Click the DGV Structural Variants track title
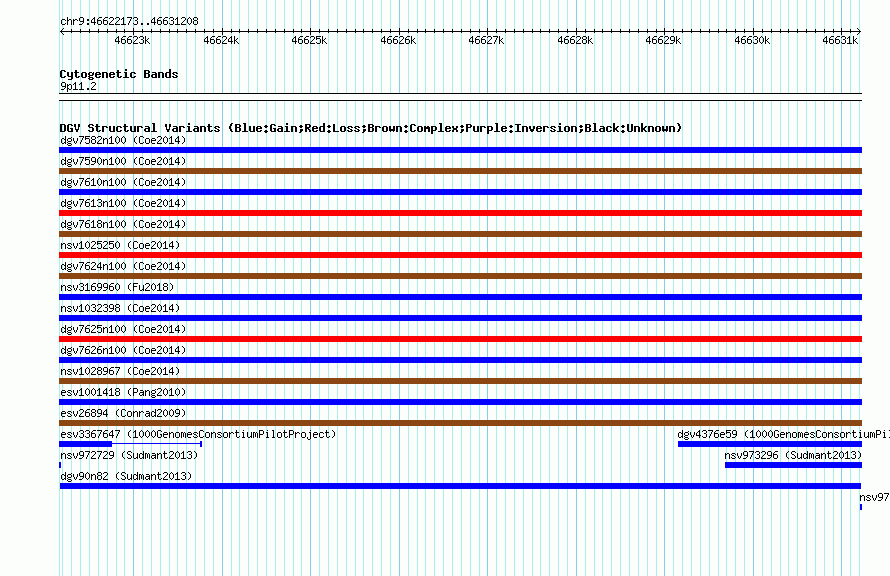Viewport: 890px width, 576px height. click(371, 128)
